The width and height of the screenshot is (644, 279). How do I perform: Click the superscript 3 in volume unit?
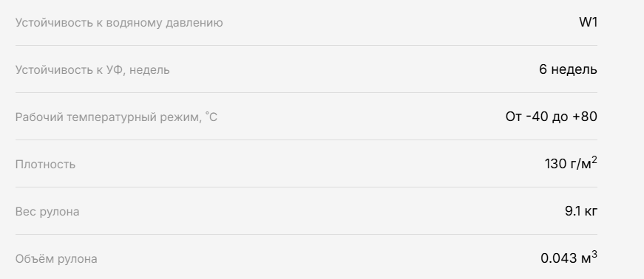point(594,255)
